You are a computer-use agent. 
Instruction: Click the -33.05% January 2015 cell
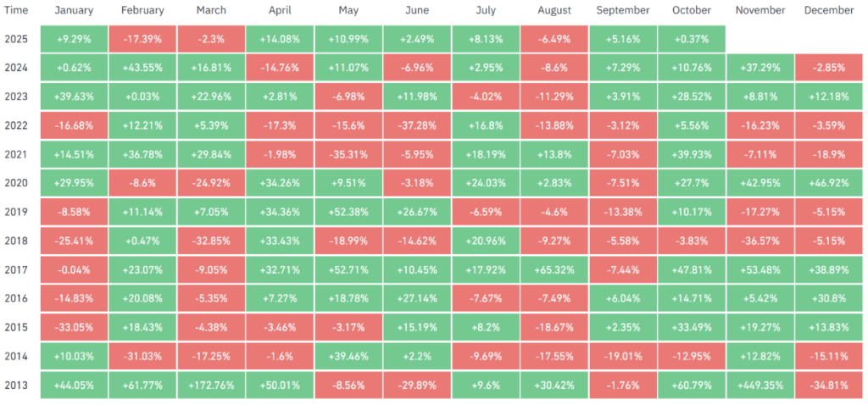click(74, 328)
